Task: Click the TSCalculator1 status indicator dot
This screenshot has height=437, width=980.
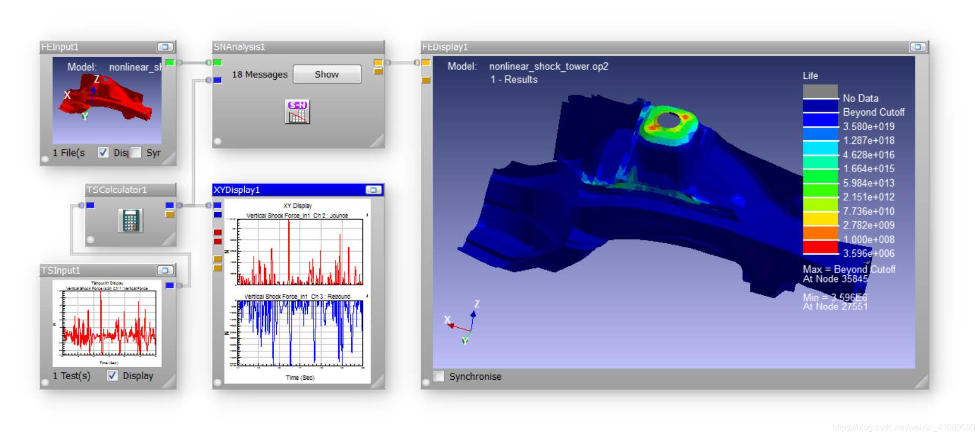Action: coord(90,240)
